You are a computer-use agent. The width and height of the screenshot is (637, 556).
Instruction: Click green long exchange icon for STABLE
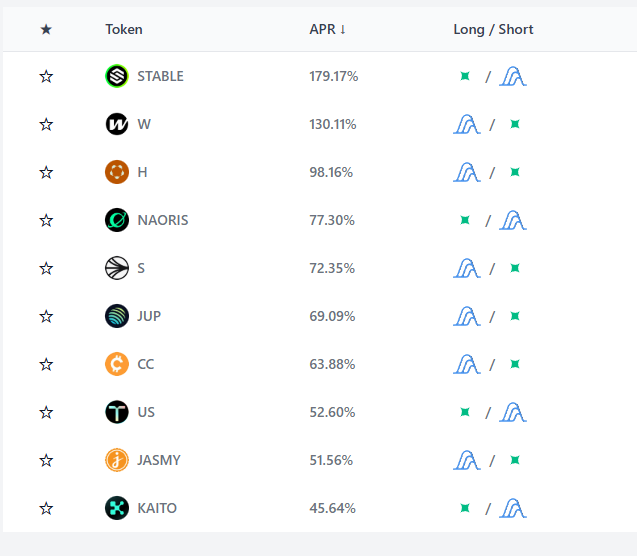pyautogui.click(x=465, y=76)
